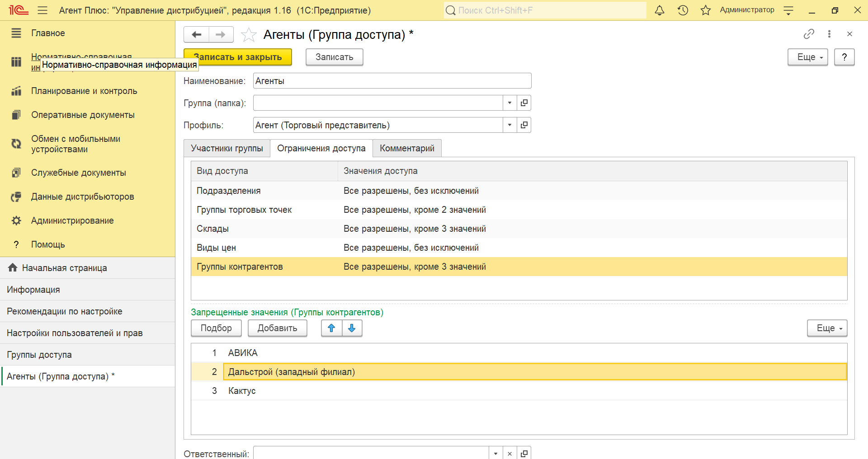Switch to Комментарий tab
Screen dimensions: 868x459
pyautogui.click(x=407, y=148)
